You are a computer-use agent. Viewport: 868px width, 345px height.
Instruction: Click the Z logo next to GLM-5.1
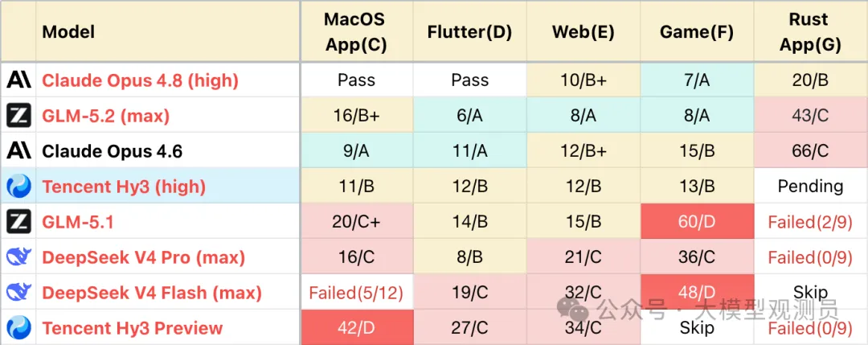[x=18, y=221]
